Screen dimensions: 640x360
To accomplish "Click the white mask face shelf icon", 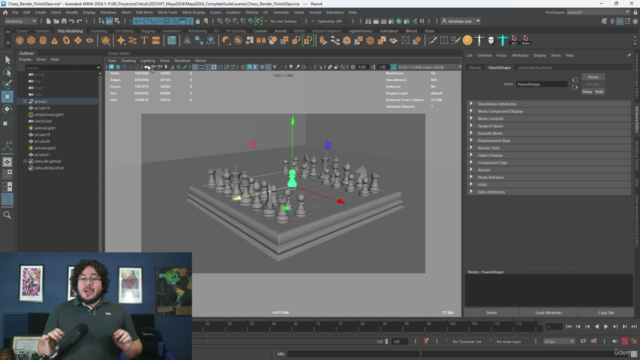I will 491,40.
